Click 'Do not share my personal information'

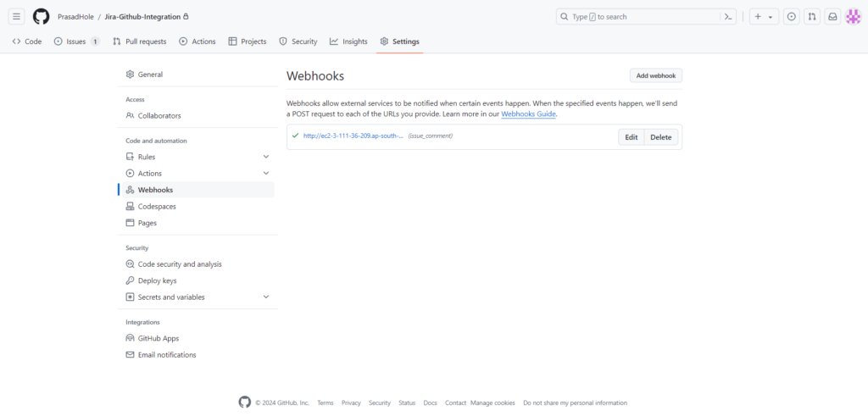point(576,403)
